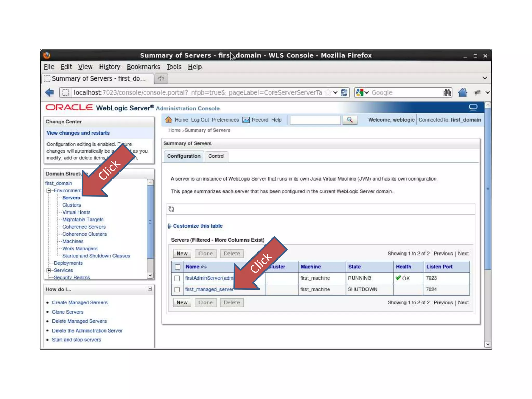Tick the checkbox for the first_managed_server row
Screen dimensions: 532x399
tap(177, 289)
